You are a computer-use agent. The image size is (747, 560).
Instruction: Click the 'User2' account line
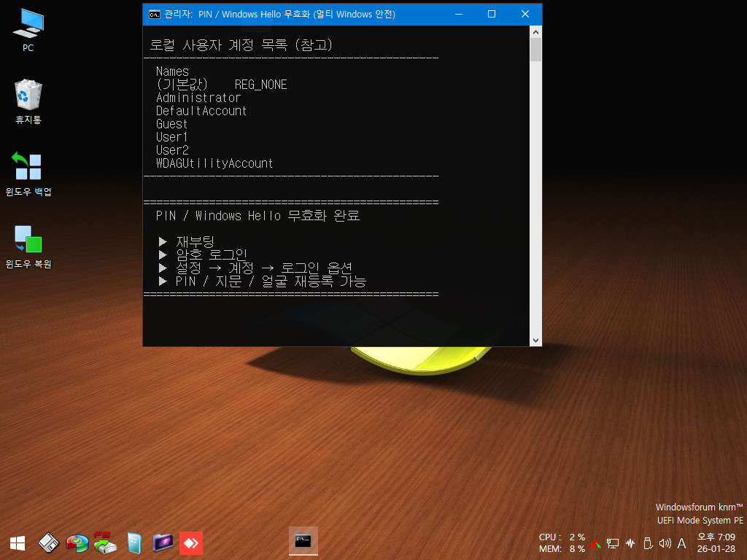pos(172,150)
